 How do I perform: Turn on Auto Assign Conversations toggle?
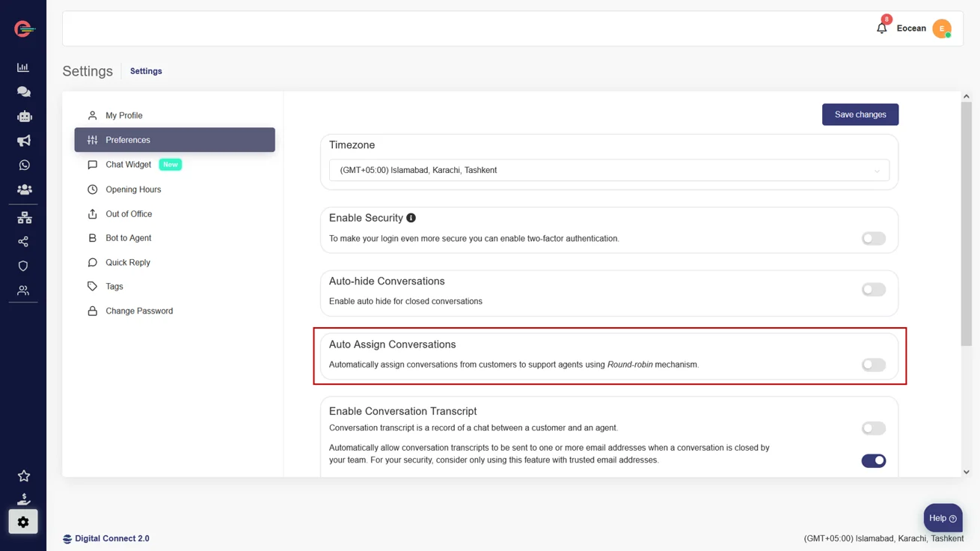[x=873, y=365]
